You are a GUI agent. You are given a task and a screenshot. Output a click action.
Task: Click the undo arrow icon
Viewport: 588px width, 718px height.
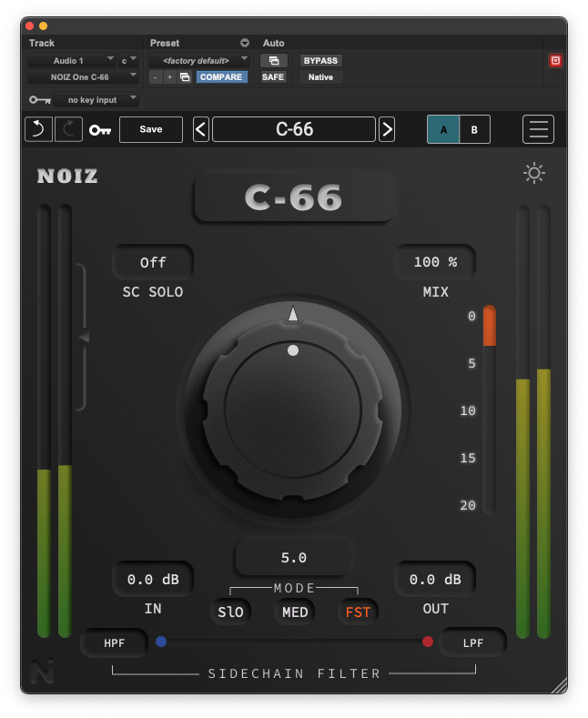[38, 130]
